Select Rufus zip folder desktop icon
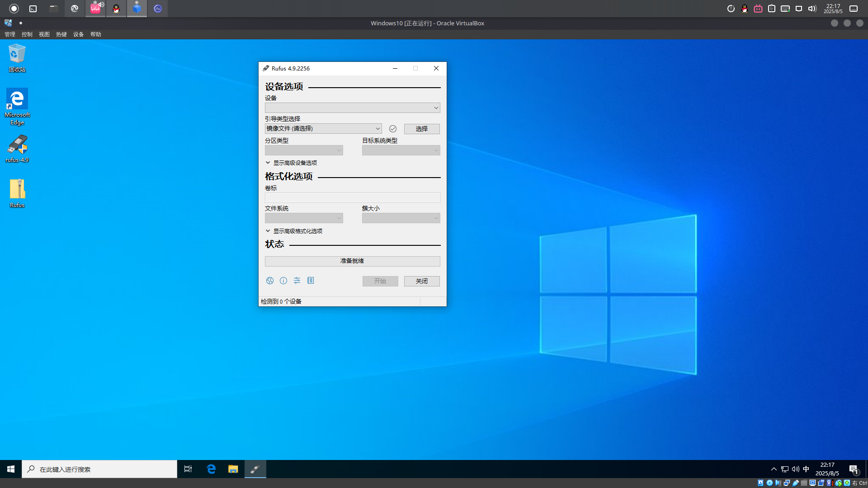The height and width of the screenshot is (488, 868). (17, 193)
